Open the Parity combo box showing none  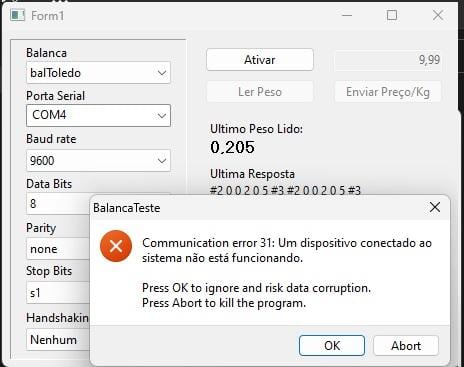point(58,249)
